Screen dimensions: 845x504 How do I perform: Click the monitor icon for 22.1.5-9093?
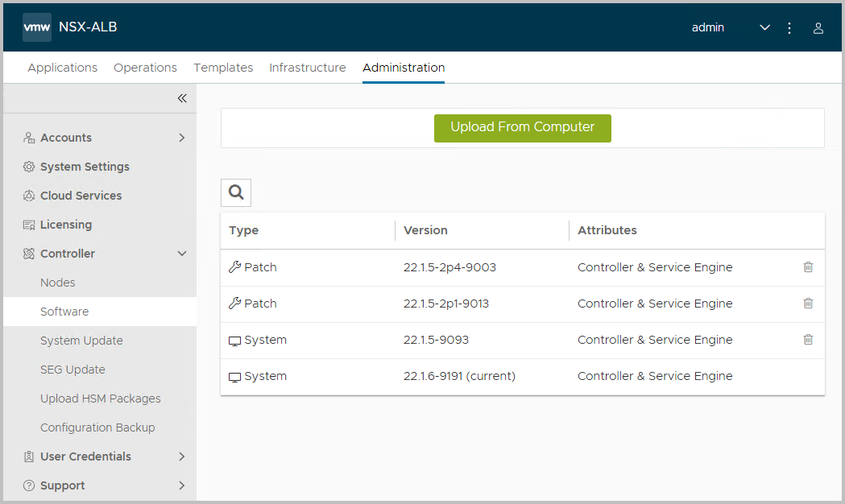click(x=234, y=341)
